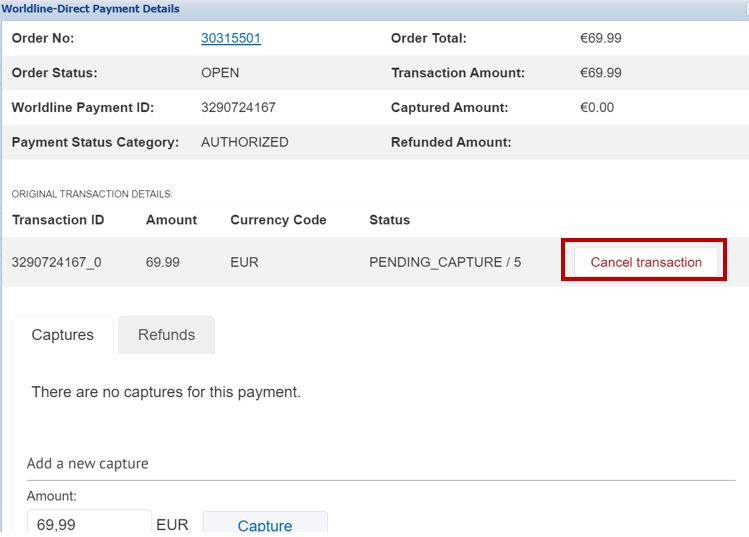This screenshot has height=537, width=749.
Task: Click the Currency Code column header
Action: pos(278,220)
